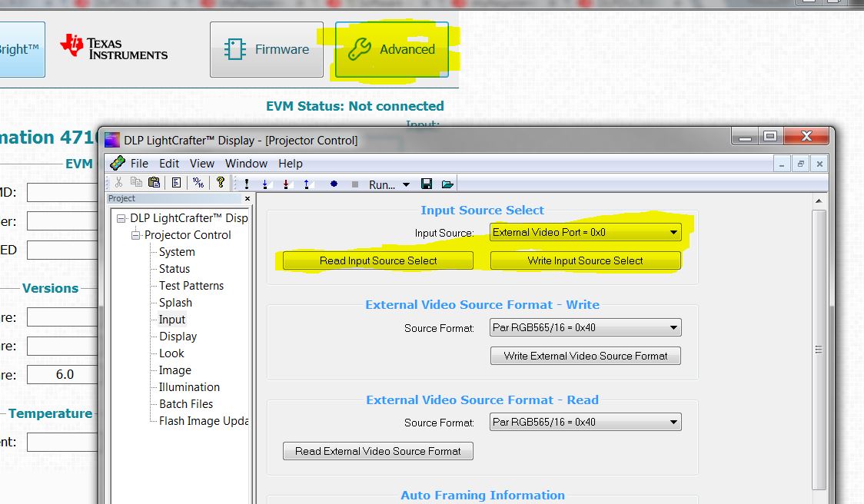Select Test Patterns in the project tree
The image size is (864, 504).
(191, 286)
